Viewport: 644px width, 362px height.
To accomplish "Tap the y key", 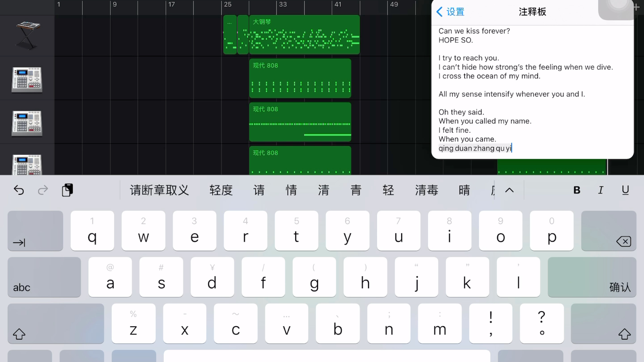I will tap(347, 231).
